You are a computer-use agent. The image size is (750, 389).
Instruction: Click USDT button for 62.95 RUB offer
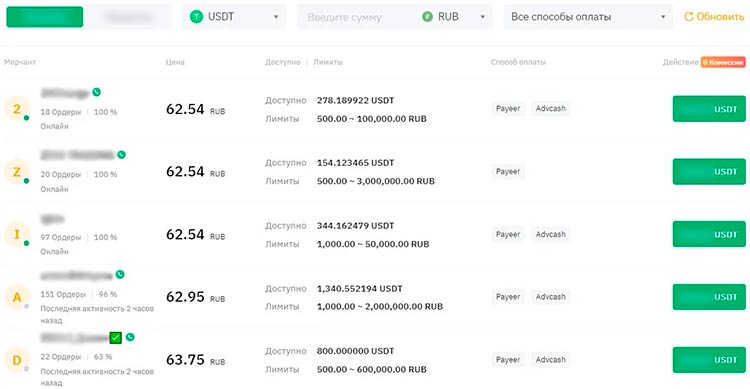tap(709, 297)
